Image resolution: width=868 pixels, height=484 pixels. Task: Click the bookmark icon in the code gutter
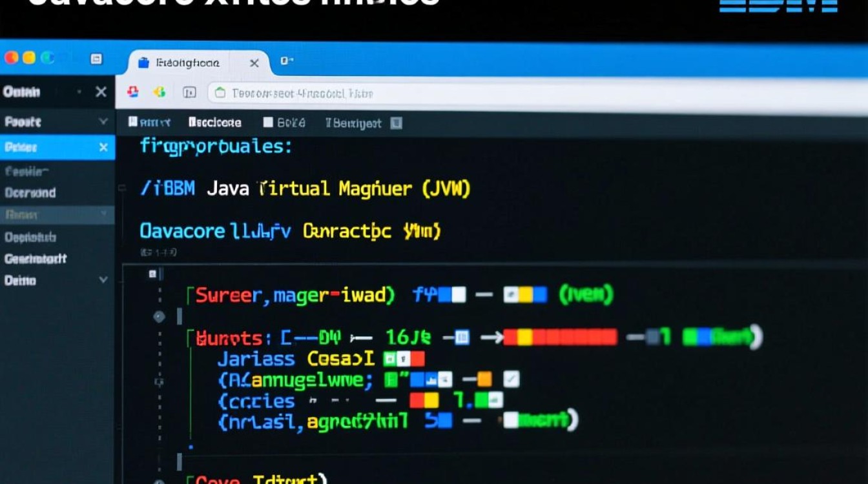point(152,274)
